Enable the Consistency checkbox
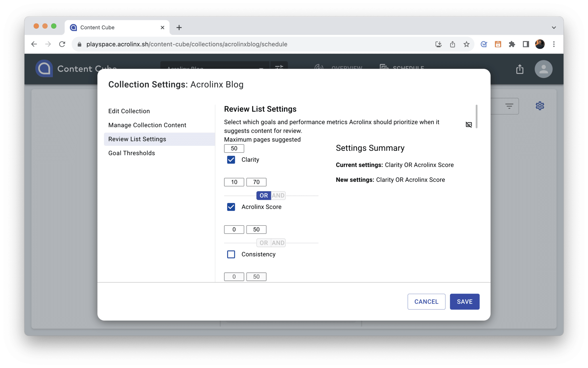This screenshot has width=588, height=368. point(232,254)
